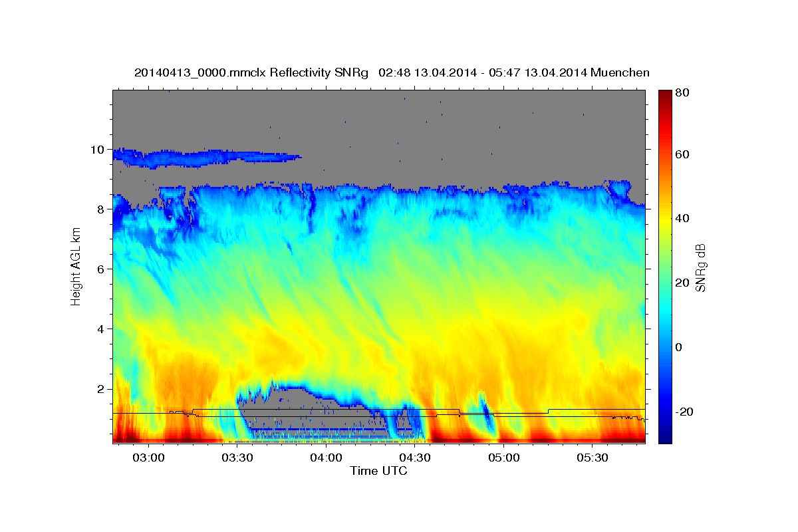Click the dark red top of colorbar
This screenshot has height=532, width=798.
(x=664, y=96)
